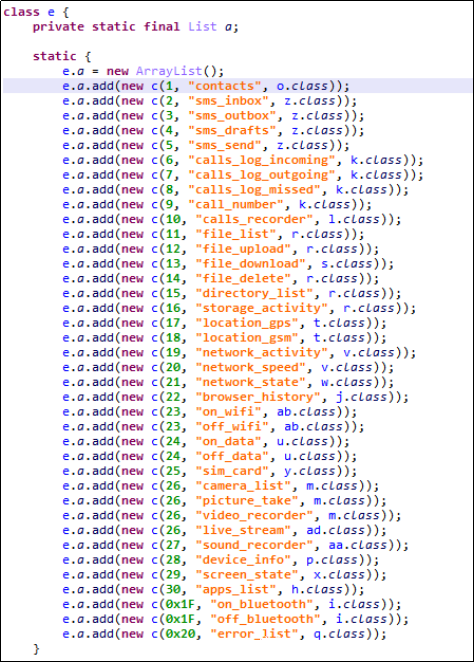
Task: Click the List type in field declaration
Action: point(203,27)
